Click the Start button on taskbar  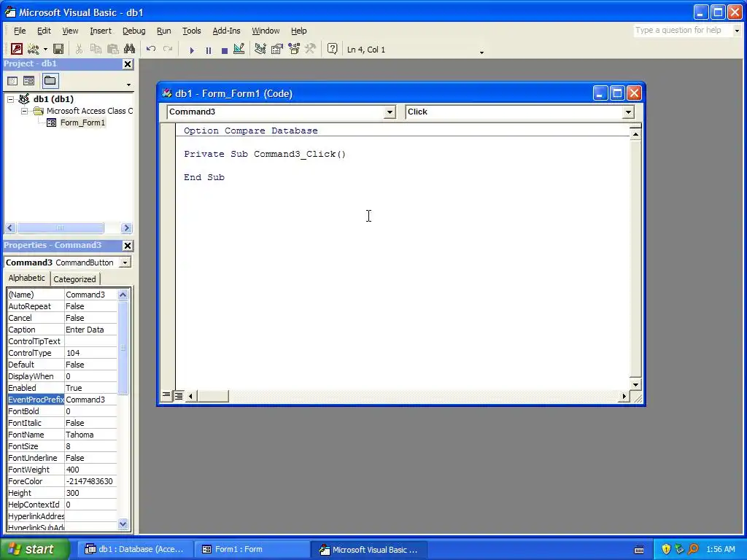coord(35,549)
